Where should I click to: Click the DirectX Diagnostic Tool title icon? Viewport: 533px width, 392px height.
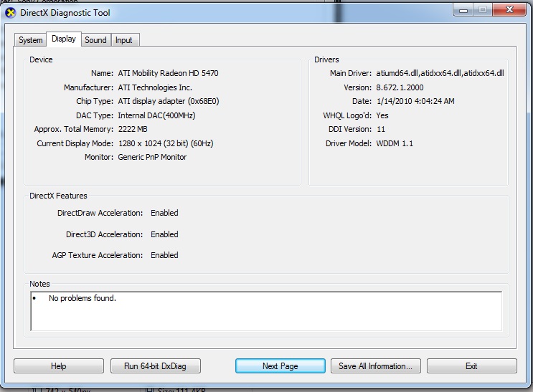[11, 13]
